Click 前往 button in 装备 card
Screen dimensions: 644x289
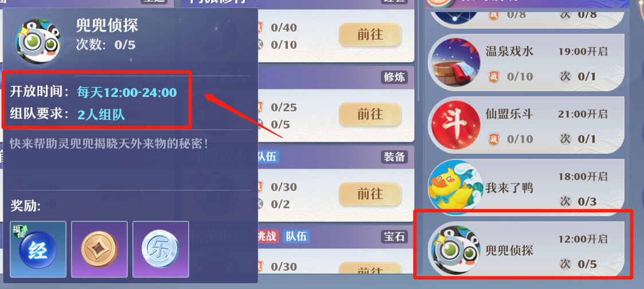pyautogui.click(x=370, y=194)
